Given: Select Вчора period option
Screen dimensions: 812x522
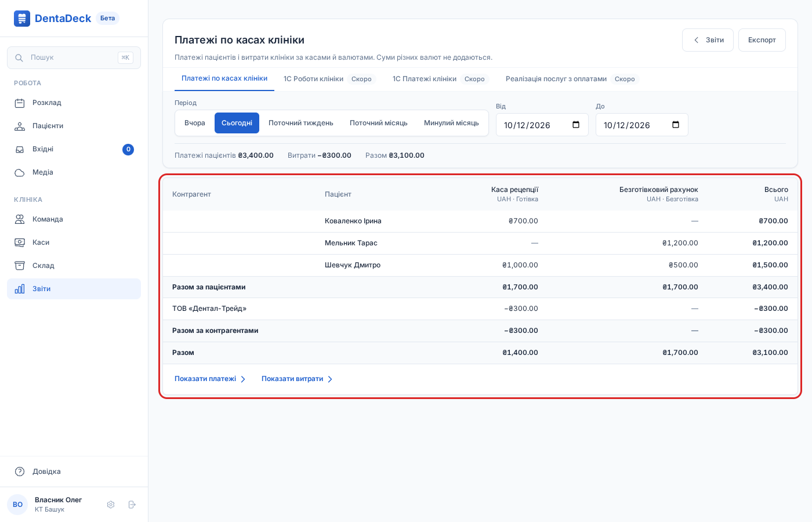Looking at the screenshot, I should point(195,123).
